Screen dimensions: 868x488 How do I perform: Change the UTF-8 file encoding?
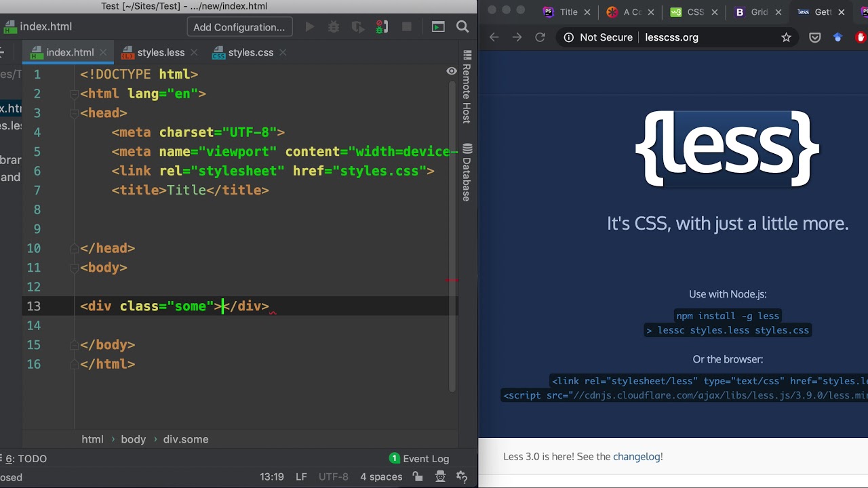pos(334,477)
